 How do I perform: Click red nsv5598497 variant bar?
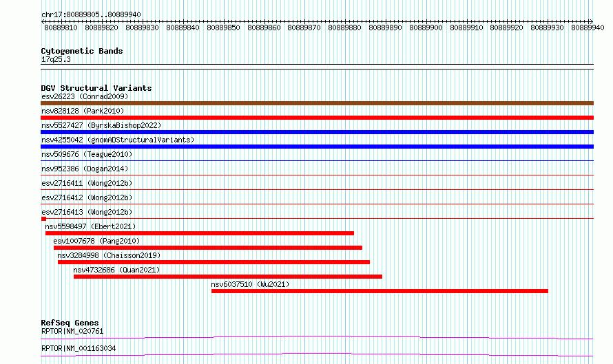click(199, 233)
